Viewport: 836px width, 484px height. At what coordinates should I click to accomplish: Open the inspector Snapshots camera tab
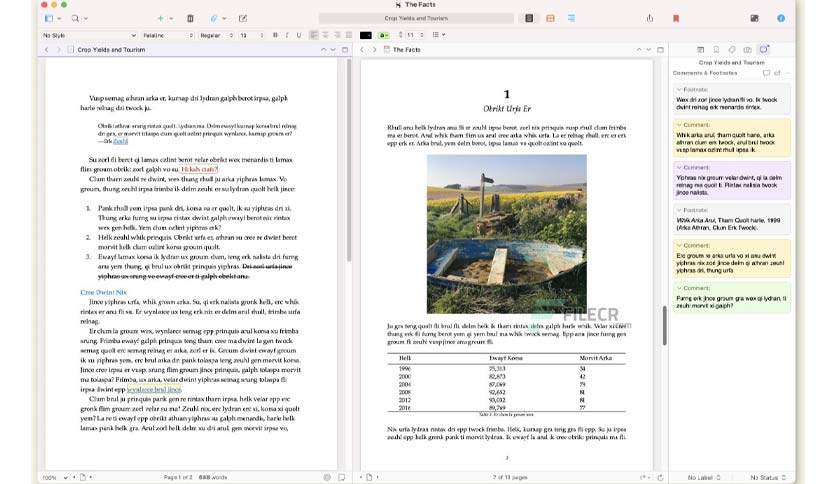747,50
